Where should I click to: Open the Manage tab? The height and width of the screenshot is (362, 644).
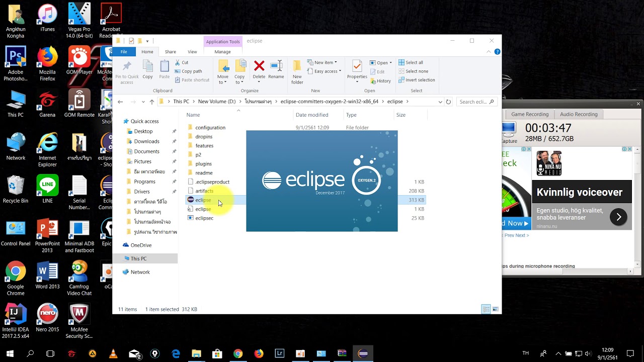[x=222, y=52]
